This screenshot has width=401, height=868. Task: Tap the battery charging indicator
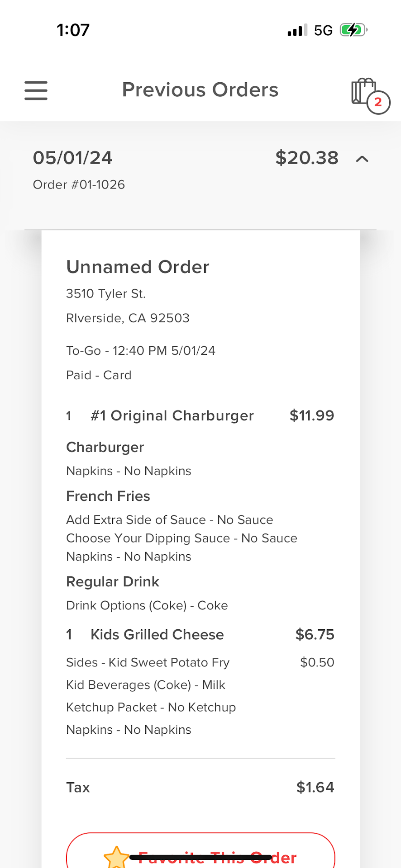tap(353, 30)
